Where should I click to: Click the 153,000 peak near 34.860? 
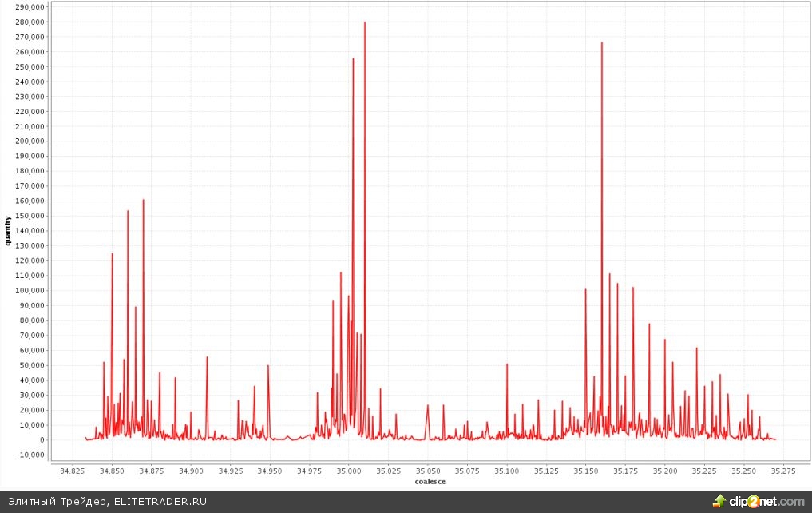[x=128, y=212]
